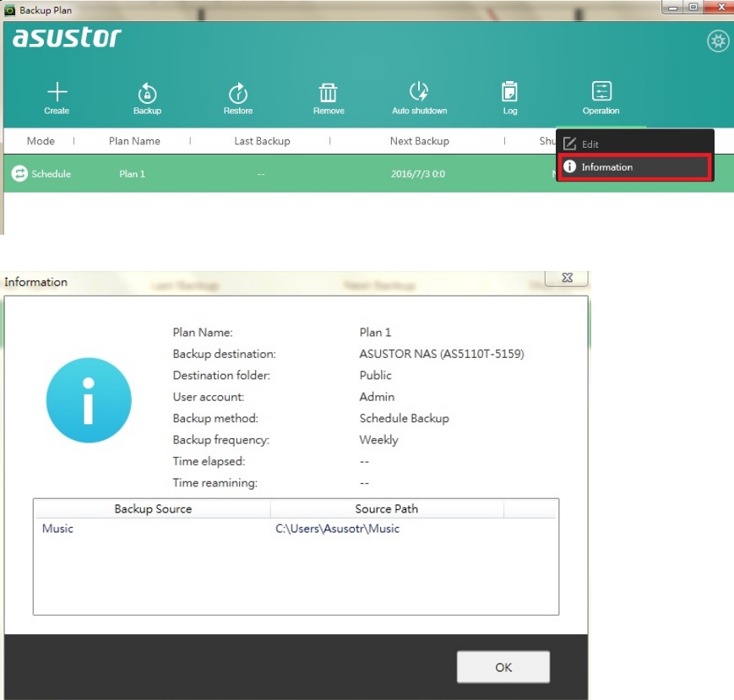Click the Backup Plan window title icon
The width and height of the screenshot is (734, 700).
click(x=9, y=10)
